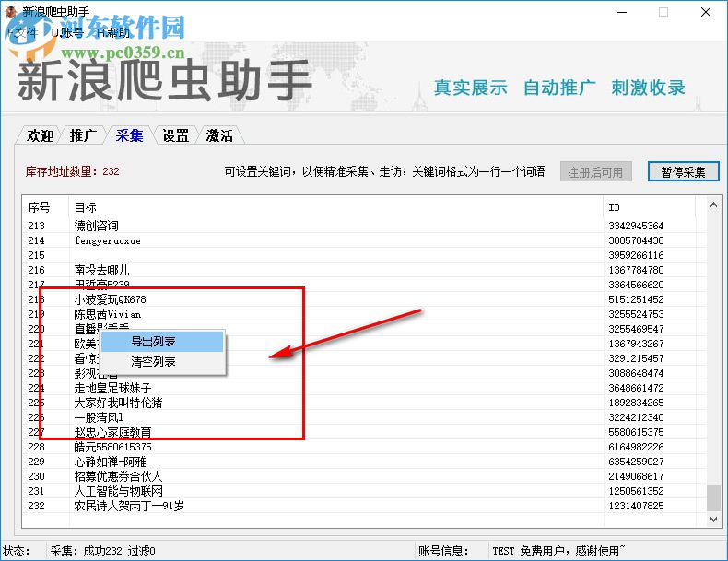The width and height of the screenshot is (728, 561).
Task: Click ID cell 3959266116
Action: (636, 256)
